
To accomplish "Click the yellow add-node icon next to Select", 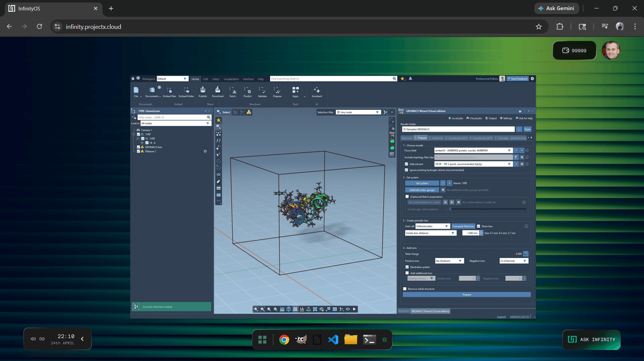I will pos(249,112).
